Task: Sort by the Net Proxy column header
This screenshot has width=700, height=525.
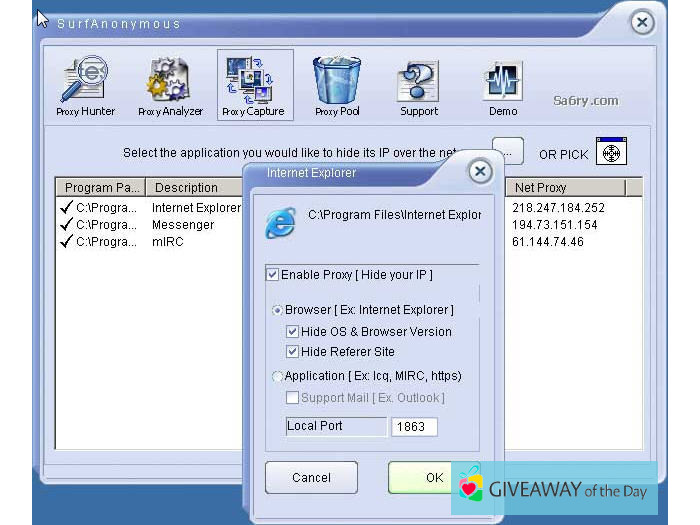Action: [565, 187]
